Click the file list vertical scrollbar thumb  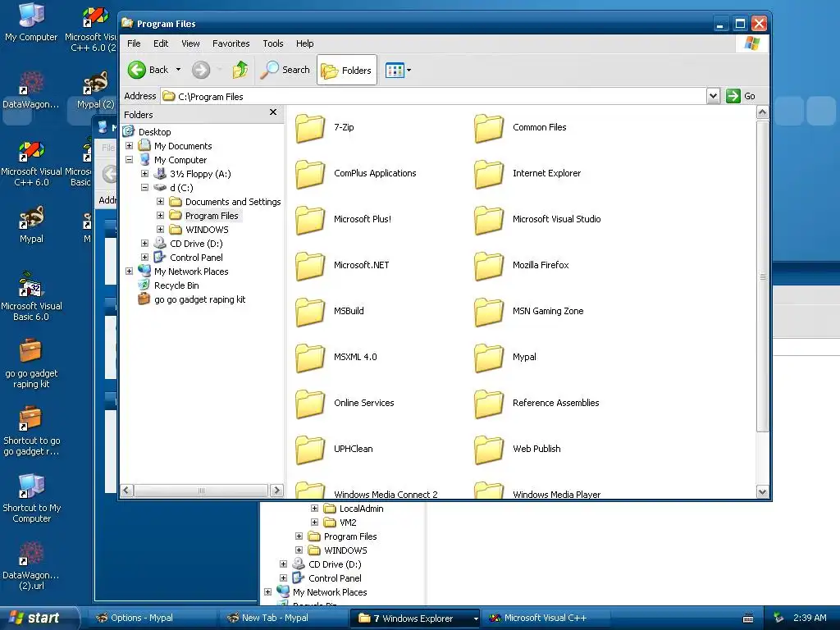762,276
